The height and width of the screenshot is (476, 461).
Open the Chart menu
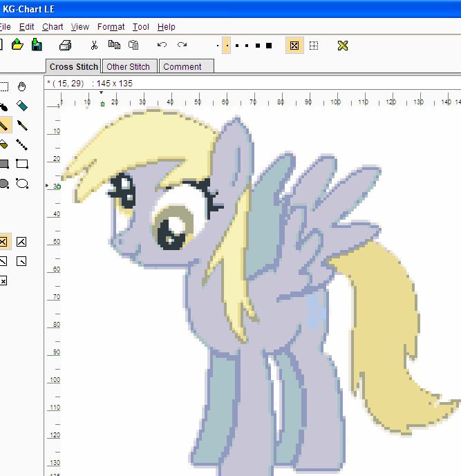(53, 27)
